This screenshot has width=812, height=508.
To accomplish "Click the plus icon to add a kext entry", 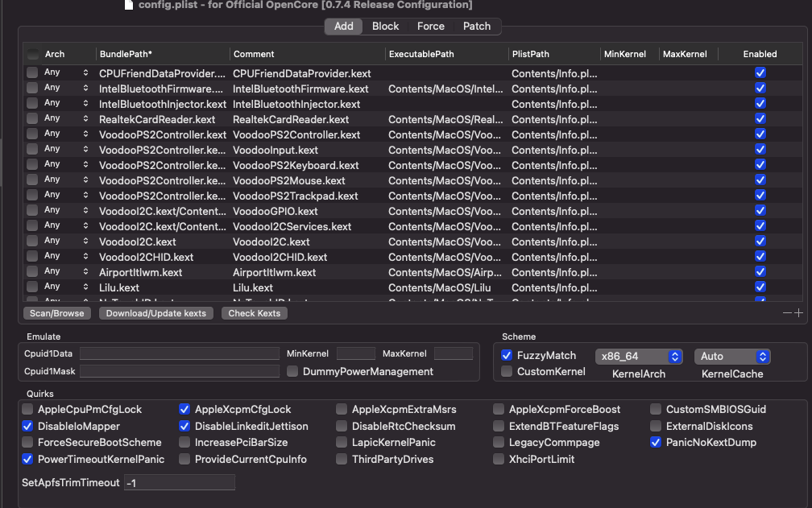I will [799, 313].
